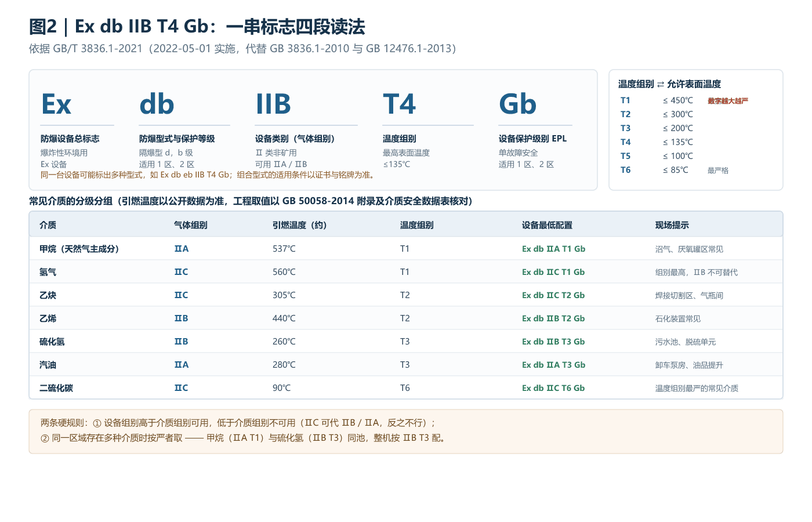Click the '二硫化碳' medium cell
This screenshot has height=522, width=812.
pos(56,388)
